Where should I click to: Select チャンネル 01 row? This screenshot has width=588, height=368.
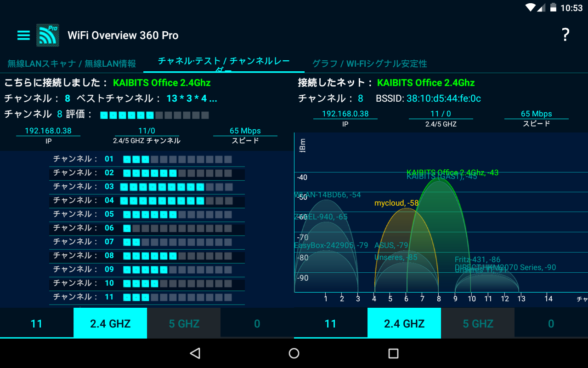(147, 159)
